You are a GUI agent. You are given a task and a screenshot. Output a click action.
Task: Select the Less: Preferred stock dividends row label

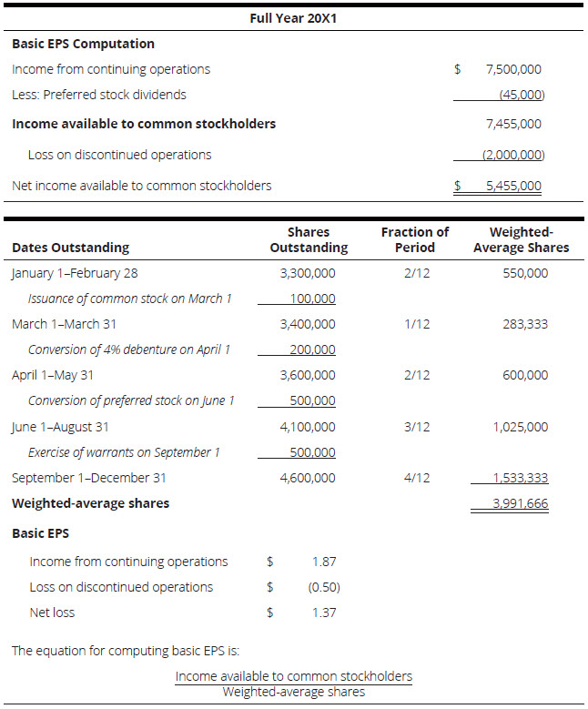click(x=98, y=95)
